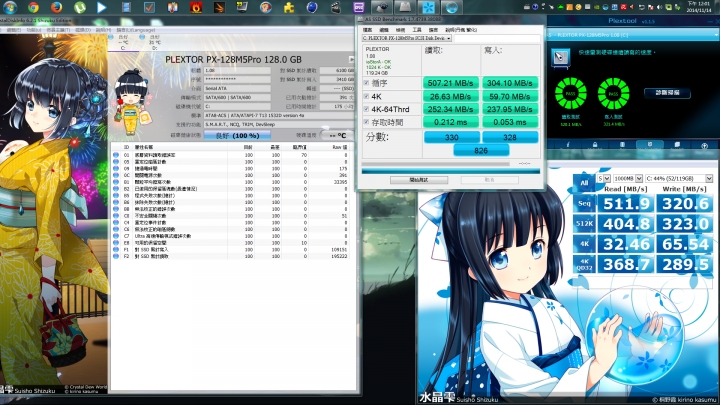Select SMART attribute row 01
The width and height of the screenshot is (720, 405).
tap(231, 155)
